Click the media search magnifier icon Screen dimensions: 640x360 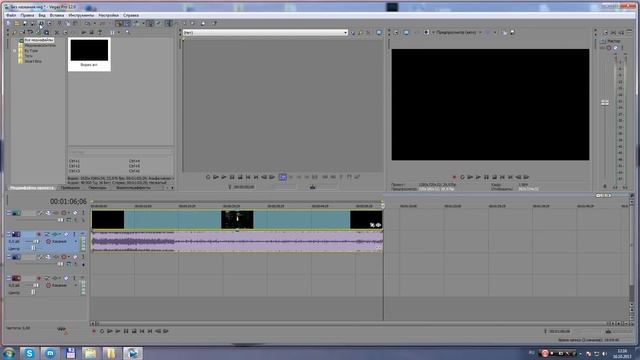pos(127,32)
